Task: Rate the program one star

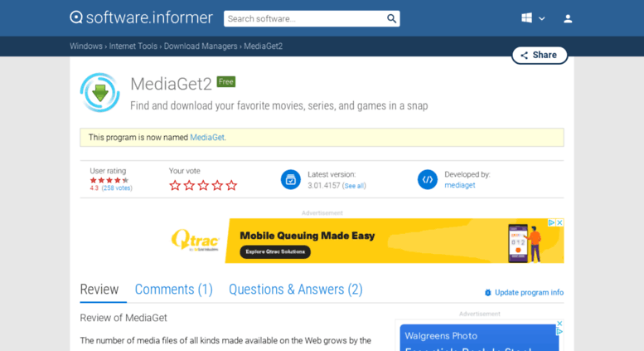Action: pyautogui.click(x=175, y=185)
